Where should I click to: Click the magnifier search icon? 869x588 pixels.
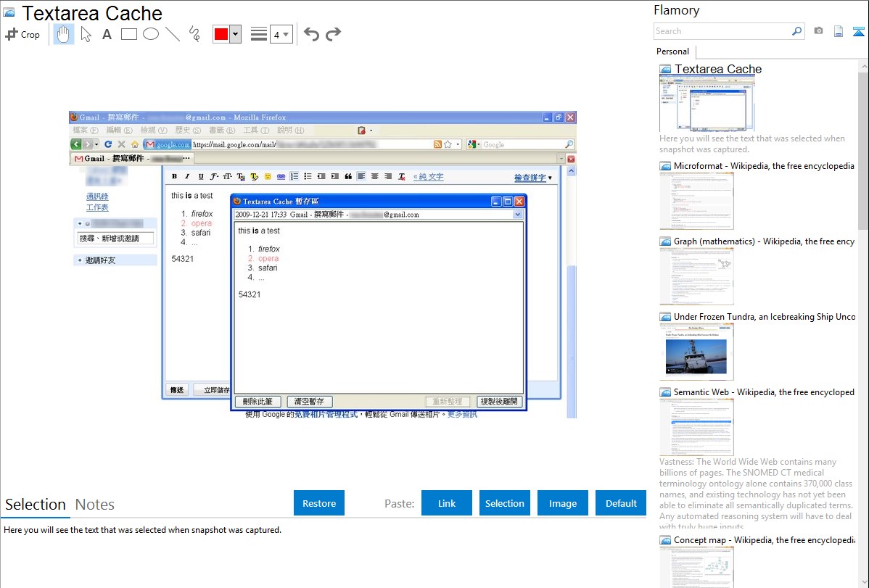[797, 31]
